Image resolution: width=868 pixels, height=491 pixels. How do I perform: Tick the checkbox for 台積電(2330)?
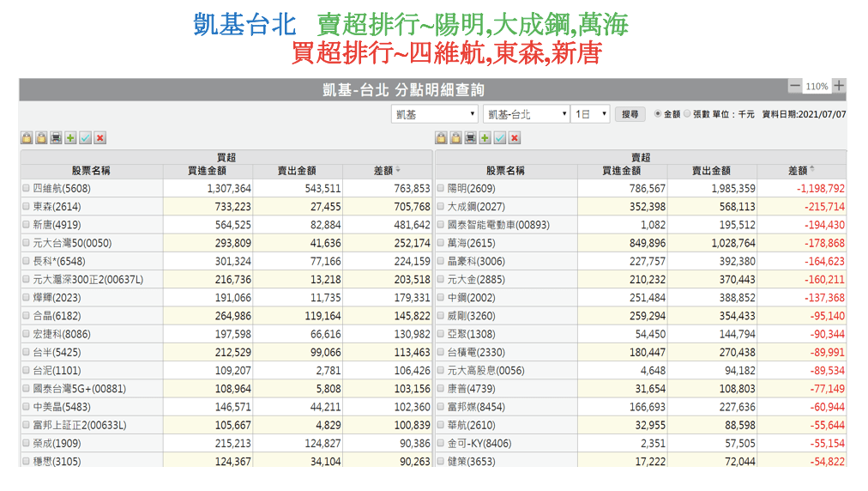coord(440,352)
